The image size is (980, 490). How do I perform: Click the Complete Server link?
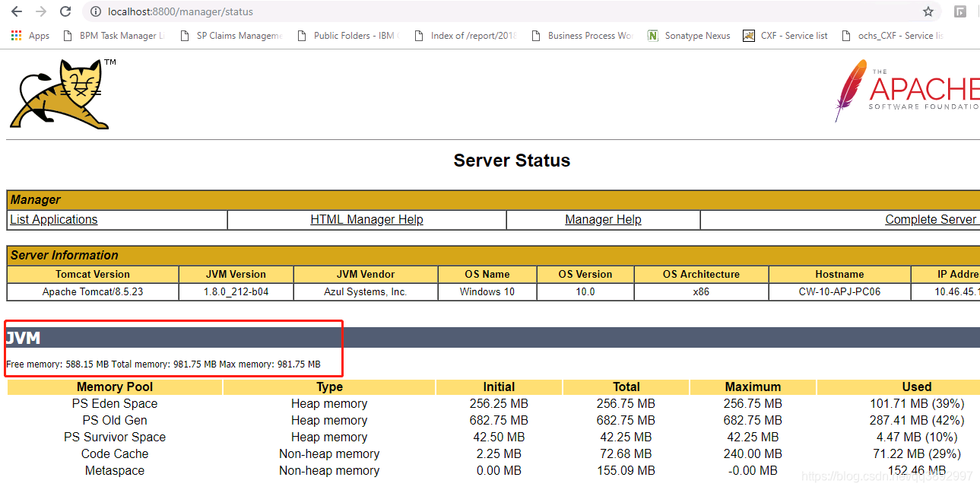click(x=931, y=219)
